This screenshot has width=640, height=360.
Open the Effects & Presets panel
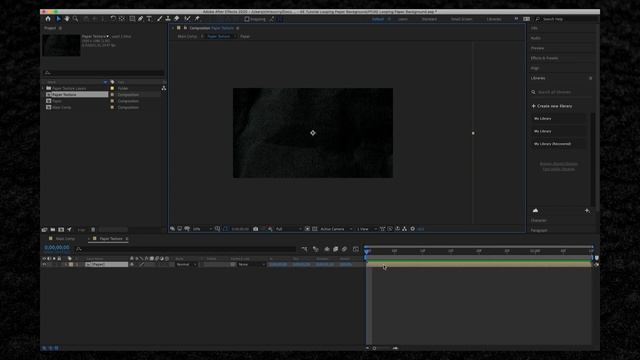point(544,58)
